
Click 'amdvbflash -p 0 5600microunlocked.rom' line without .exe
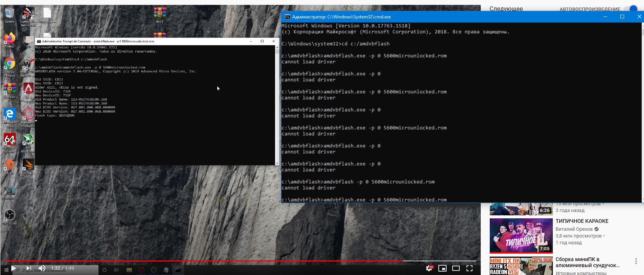point(358,182)
